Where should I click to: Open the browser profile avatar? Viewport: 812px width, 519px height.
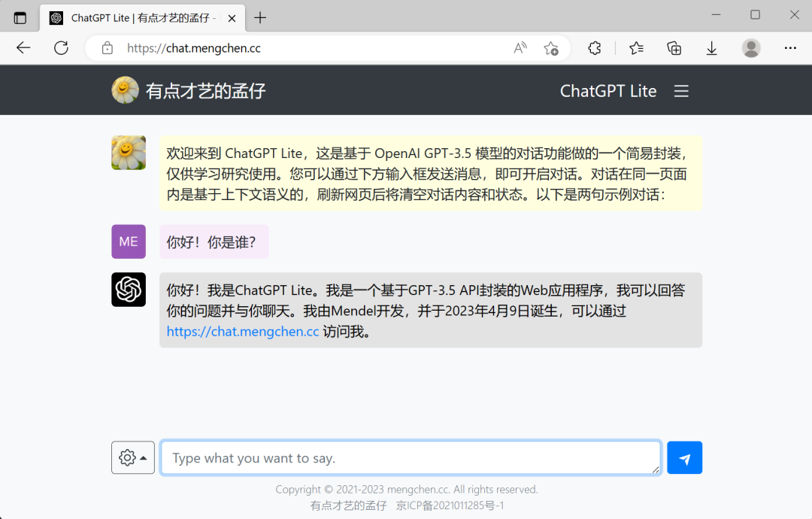coord(751,48)
